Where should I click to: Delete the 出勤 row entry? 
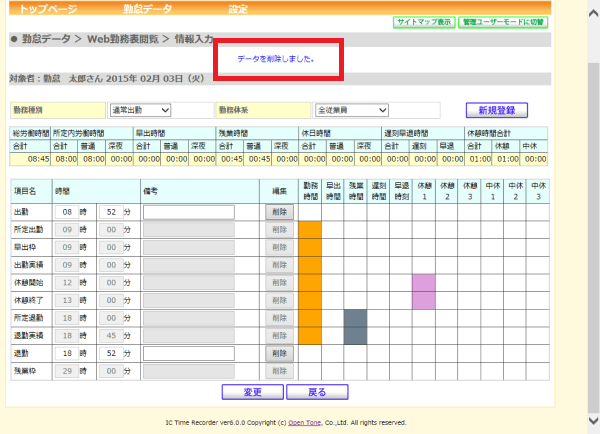(x=280, y=212)
